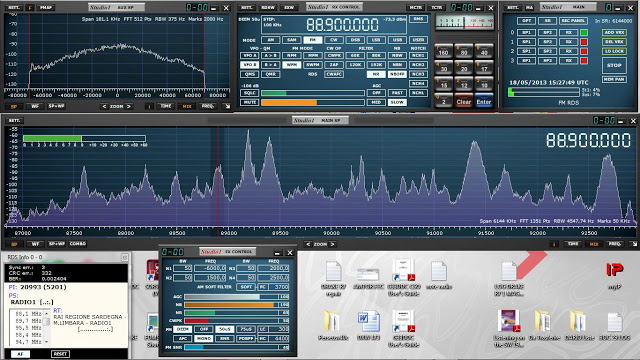Click the STOP button in Main window
This screenshot has height=360, width=640.
pos(614,65)
